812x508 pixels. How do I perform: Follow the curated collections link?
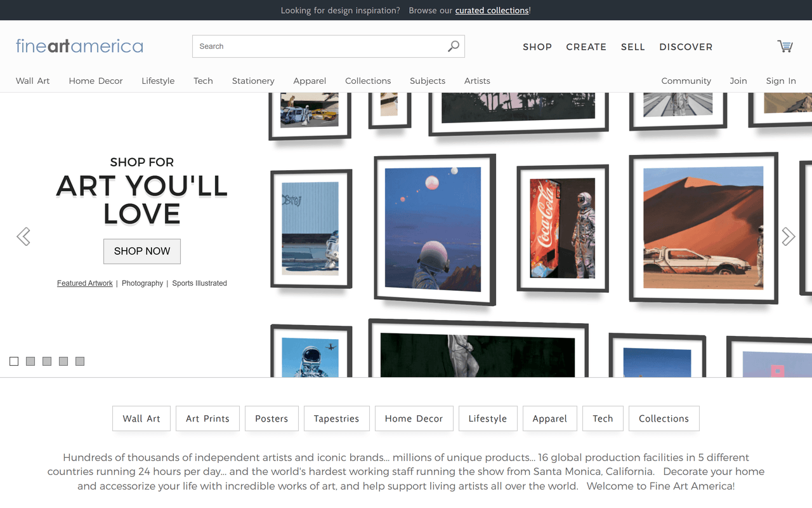492,10
